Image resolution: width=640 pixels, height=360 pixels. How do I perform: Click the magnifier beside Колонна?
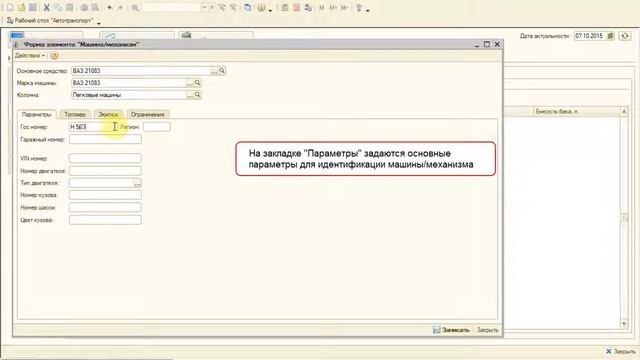point(198,95)
